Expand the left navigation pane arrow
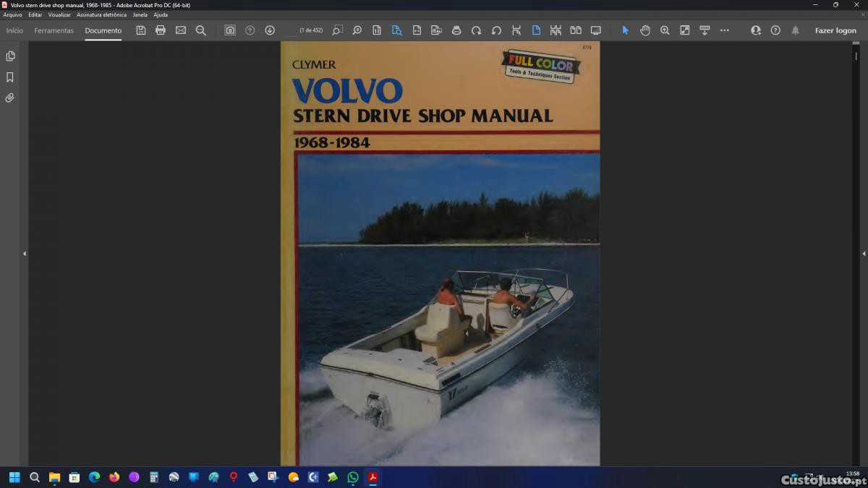868x488 pixels. [x=25, y=254]
